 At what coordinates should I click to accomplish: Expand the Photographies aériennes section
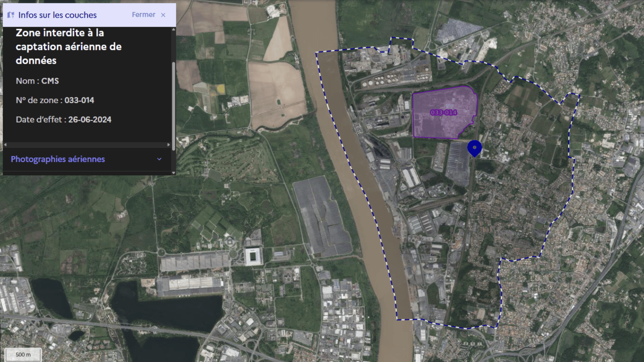tap(58, 159)
